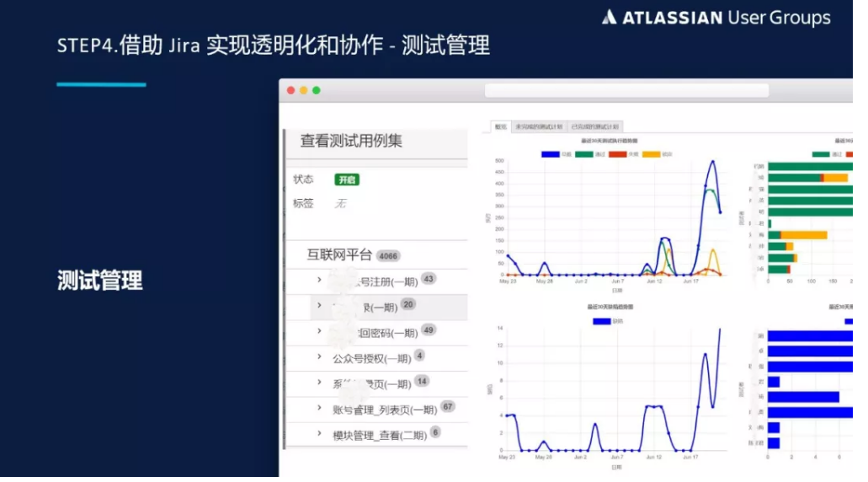Viewport: 868px width, 482px height.
Task: Expand the 模块管理_查看(二期) row
Action: point(319,433)
